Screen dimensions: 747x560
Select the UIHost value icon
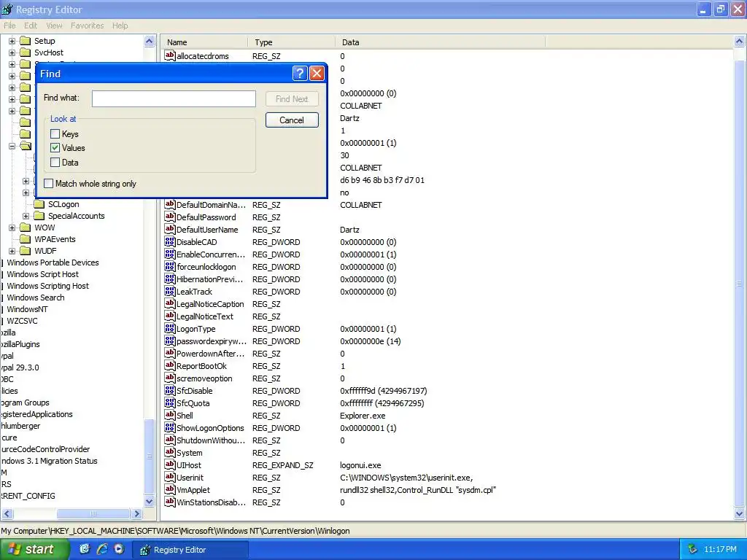(169, 464)
